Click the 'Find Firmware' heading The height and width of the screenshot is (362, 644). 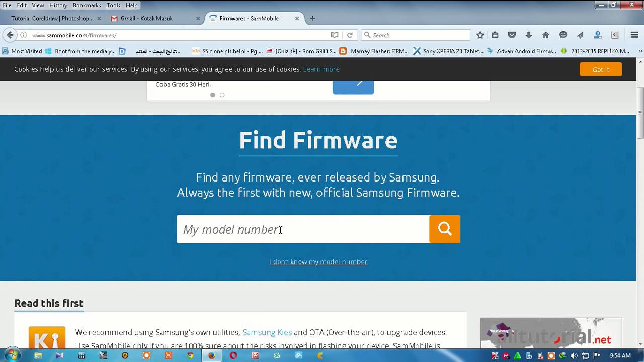pos(318,140)
